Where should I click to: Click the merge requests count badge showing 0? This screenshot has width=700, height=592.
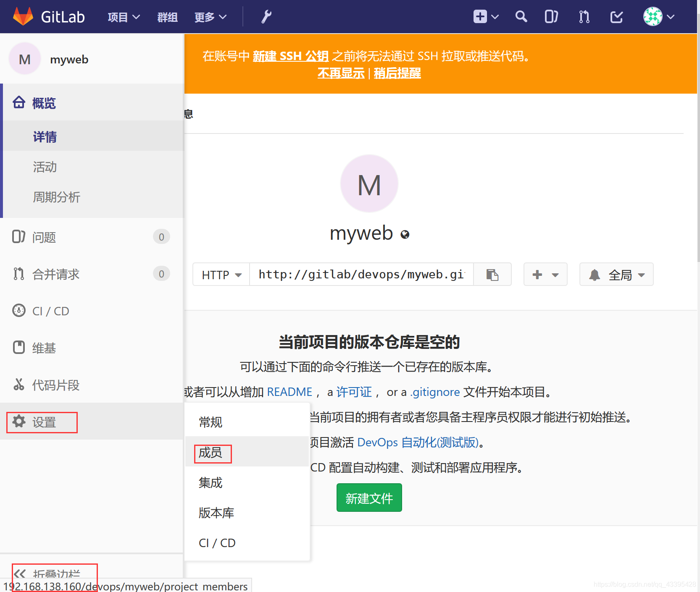161,274
